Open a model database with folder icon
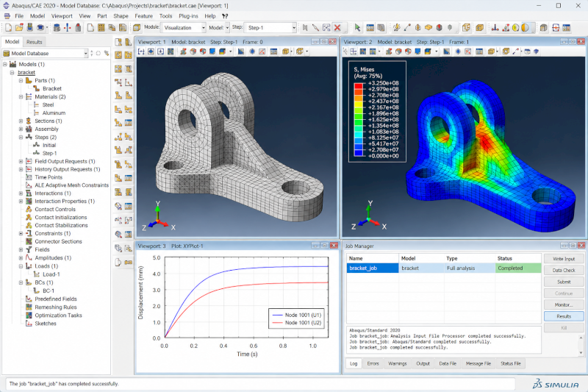Image resolution: width=588 pixels, height=392 pixels. pos(19,27)
